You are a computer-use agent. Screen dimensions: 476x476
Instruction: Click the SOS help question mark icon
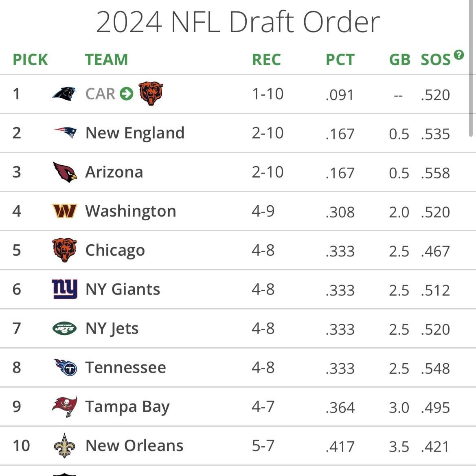click(x=459, y=55)
